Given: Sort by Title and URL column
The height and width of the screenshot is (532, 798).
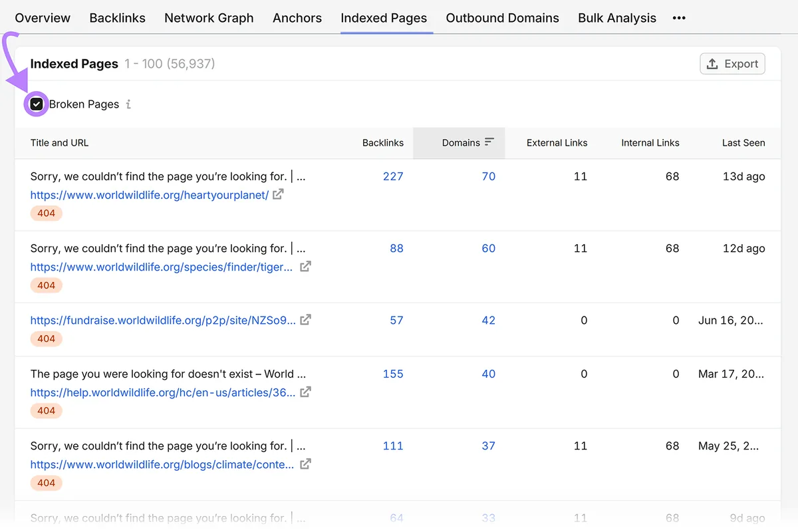Looking at the screenshot, I should click(59, 142).
